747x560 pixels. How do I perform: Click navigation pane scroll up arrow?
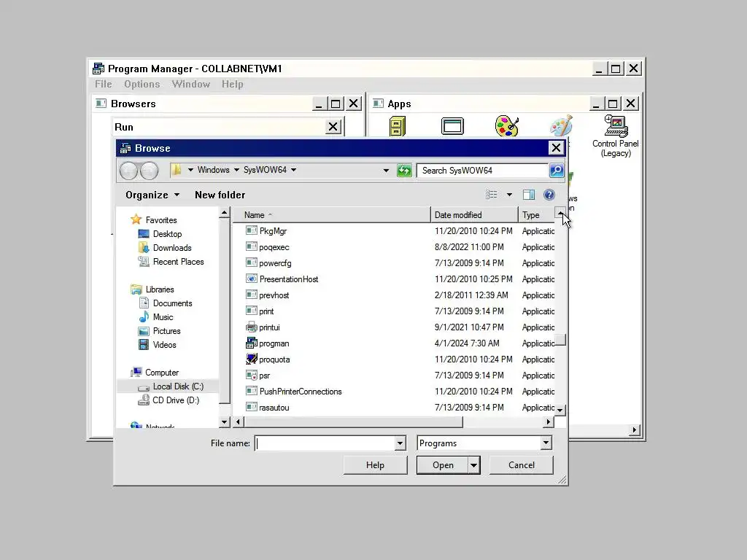click(x=225, y=212)
